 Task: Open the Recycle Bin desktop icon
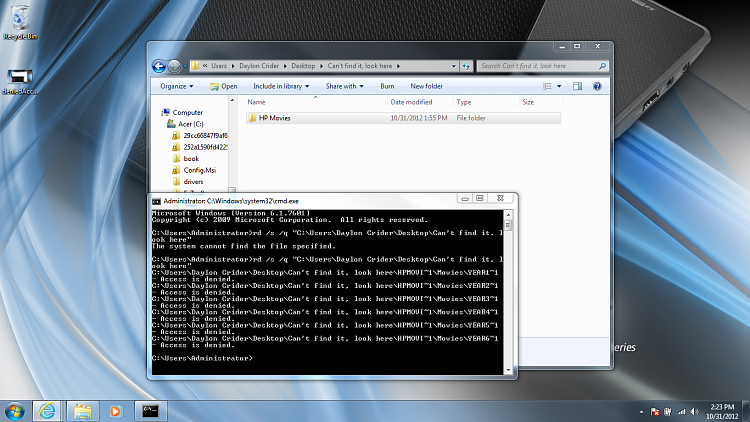[x=20, y=22]
